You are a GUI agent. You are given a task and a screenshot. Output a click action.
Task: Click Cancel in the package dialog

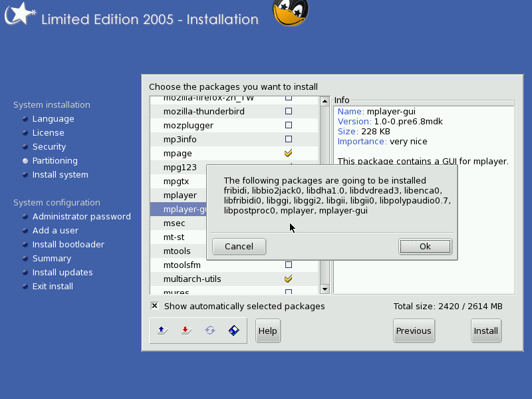pos(239,246)
